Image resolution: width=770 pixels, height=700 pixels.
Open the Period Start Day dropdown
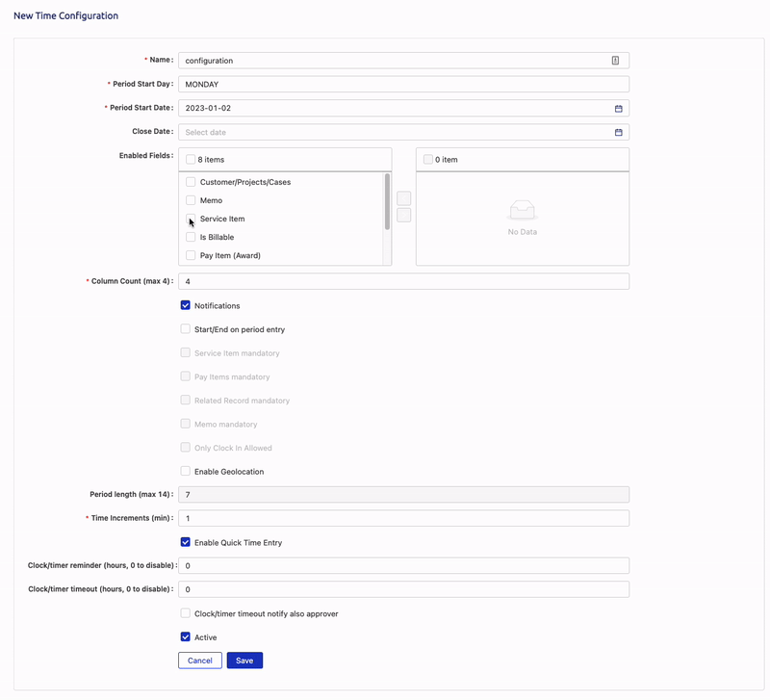click(x=403, y=85)
